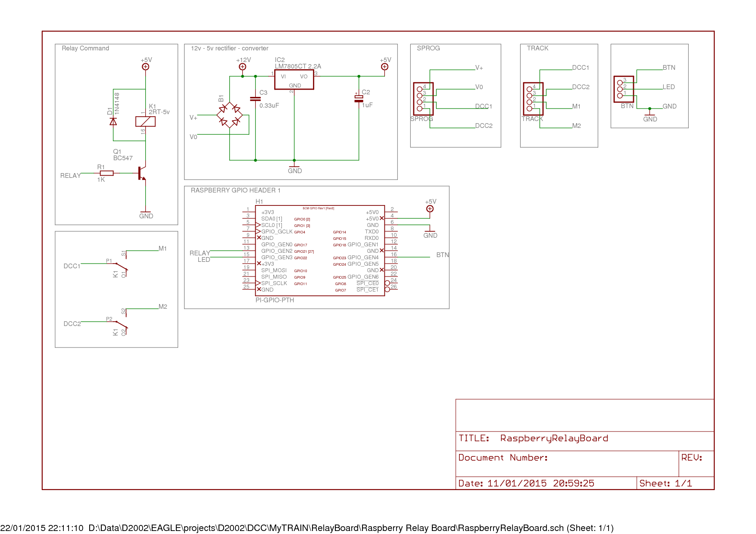This screenshot has height=534, width=756.
Task: Select the BTN 3-pin connector symbol
Action: (624, 89)
